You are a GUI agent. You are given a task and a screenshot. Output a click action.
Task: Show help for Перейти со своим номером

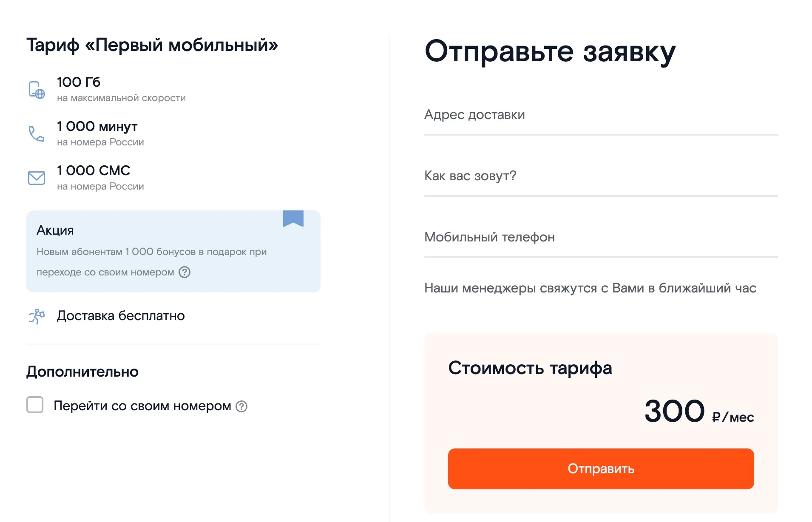[x=241, y=406]
